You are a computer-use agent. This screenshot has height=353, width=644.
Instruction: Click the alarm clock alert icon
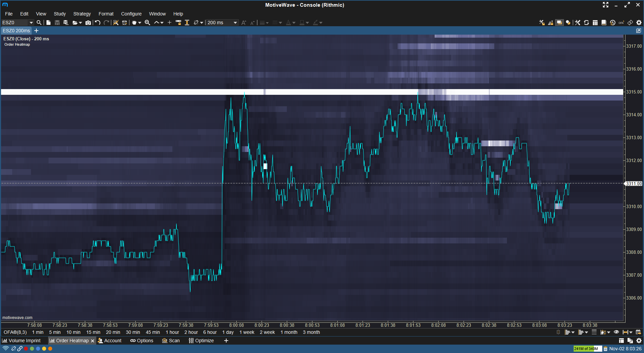[x=125, y=23]
